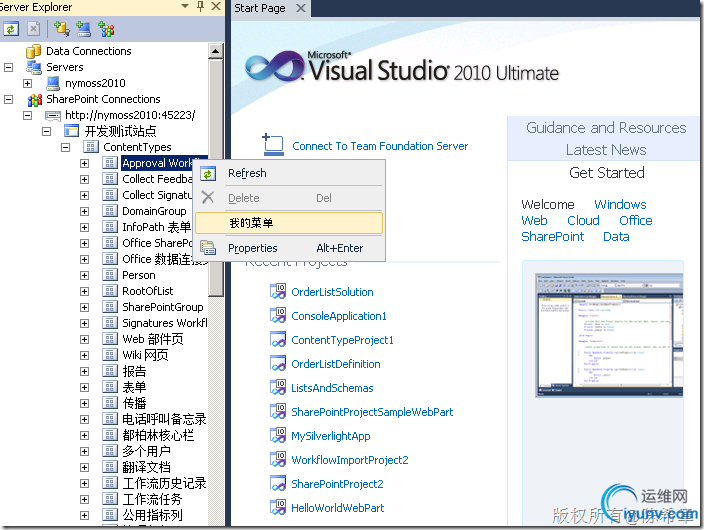Select the Wiki 网页 content type
This screenshot has height=530, width=704.
[145, 355]
